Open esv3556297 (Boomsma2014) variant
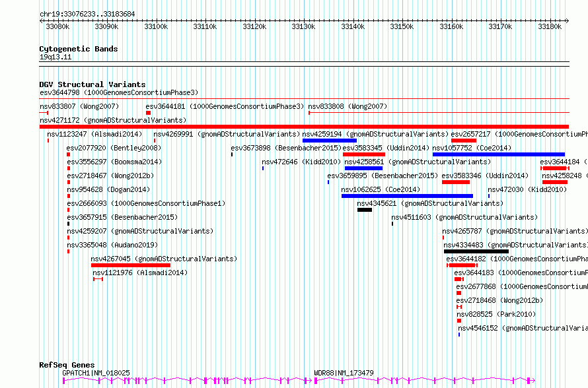Viewport: 588px width, 388px height. [x=114, y=162]
